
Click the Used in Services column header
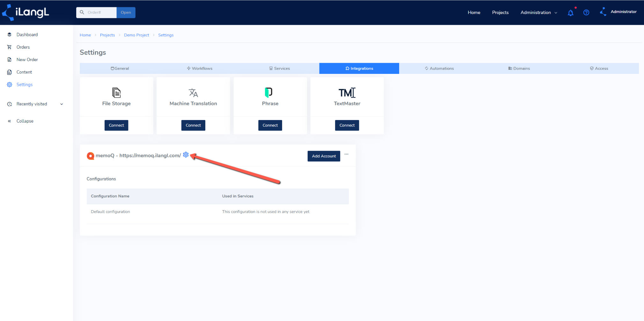pyautogui.click(x=238, y=196)
